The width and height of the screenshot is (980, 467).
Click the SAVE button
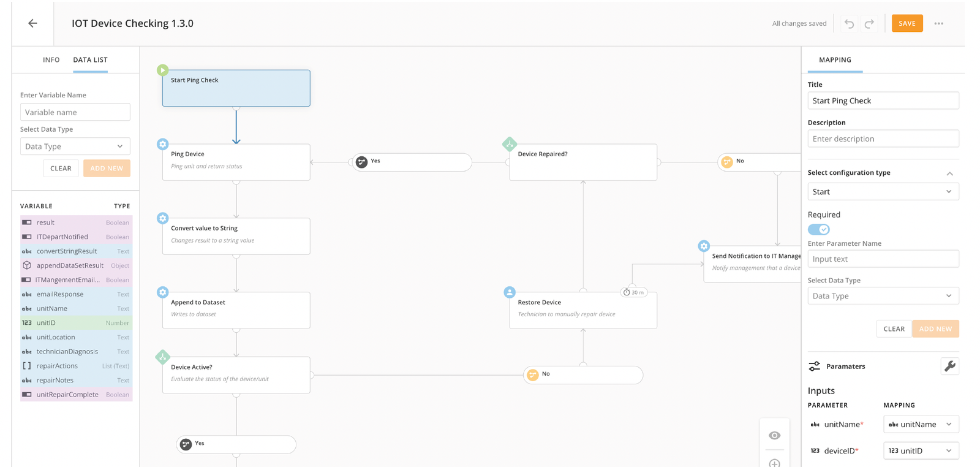pyautogui.click(x=907, y=23)
